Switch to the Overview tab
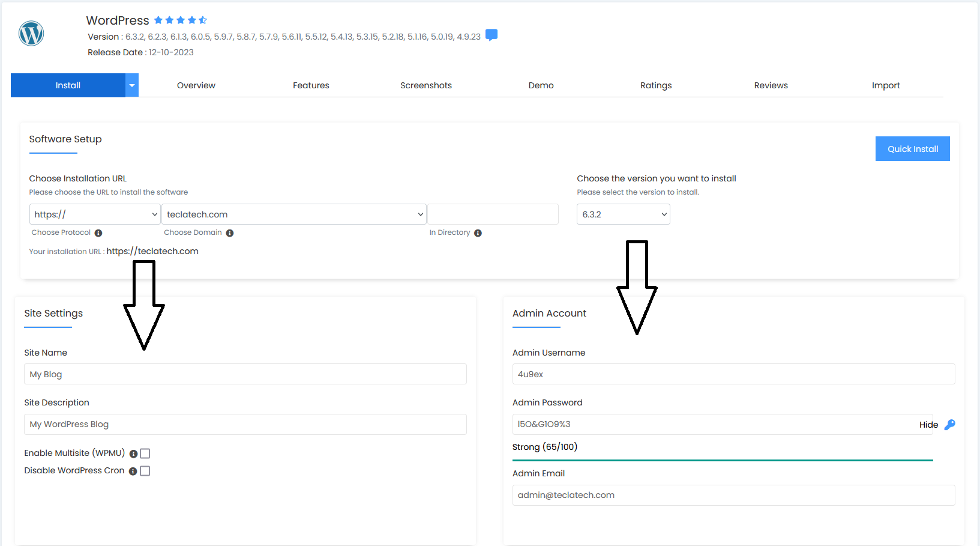The image size is (980, 546). click(x=196, y=85)
